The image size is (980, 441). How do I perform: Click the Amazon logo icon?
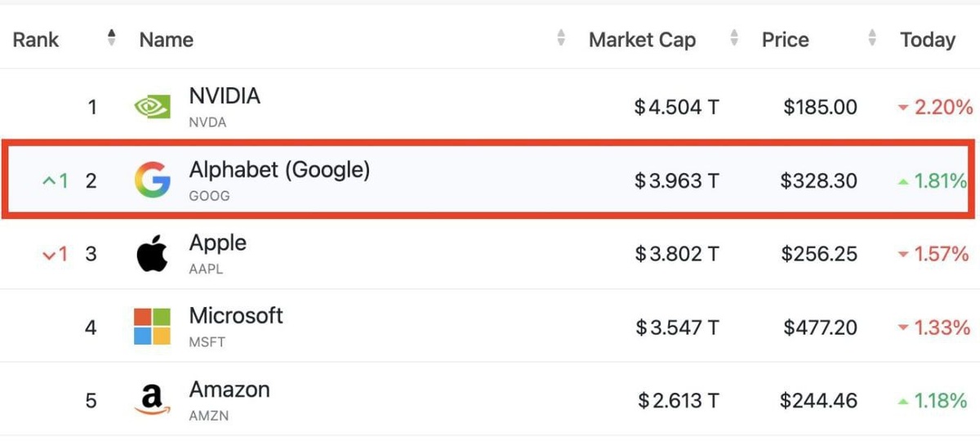[152, 400]
